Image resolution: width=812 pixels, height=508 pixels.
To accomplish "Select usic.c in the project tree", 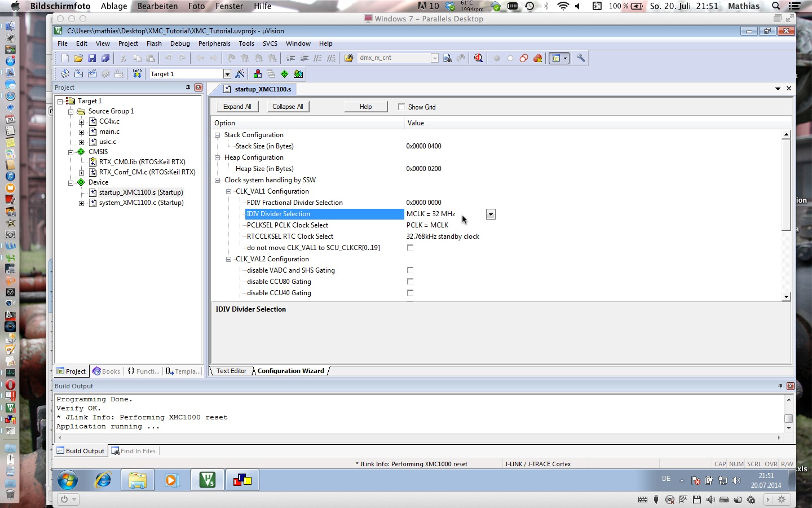I will [108, 142].
